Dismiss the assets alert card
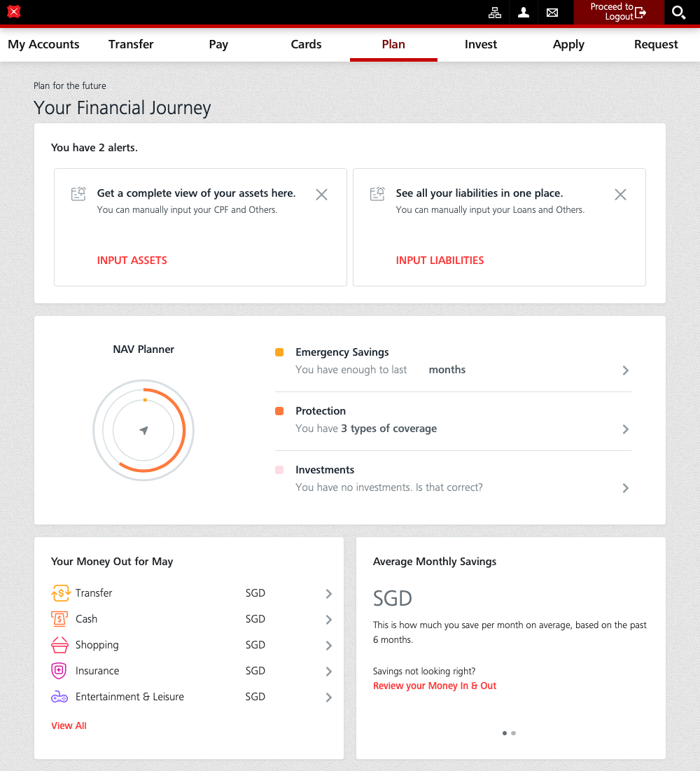The image size is (700, 771). click(x=321, y=195)
